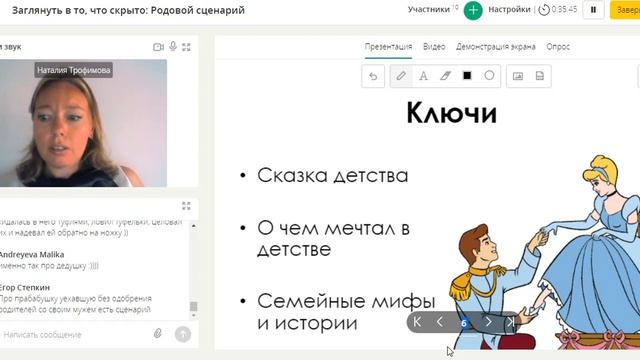Click bullet text Сказка детства
Image resolution: width=640 pixels, height=360 pixels.
point(333,176)
